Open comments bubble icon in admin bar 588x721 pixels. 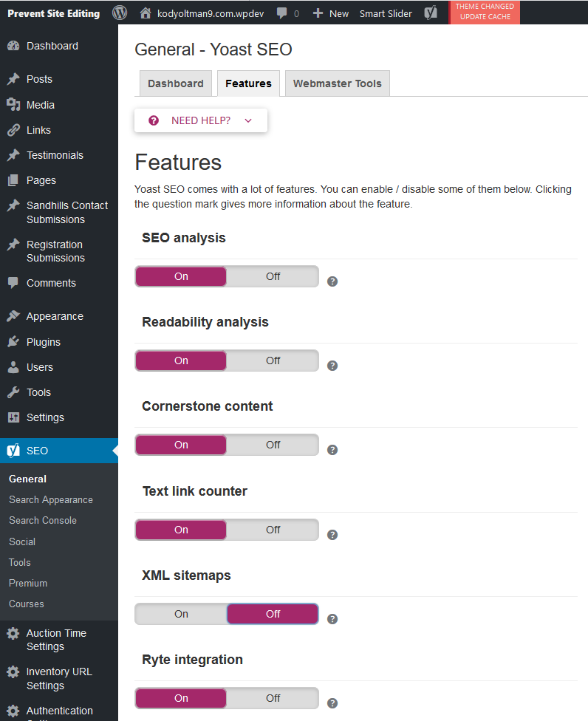(x=282, y=13)
